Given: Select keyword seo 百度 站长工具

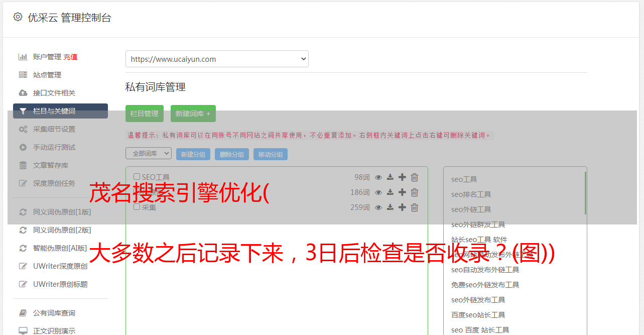Looking at the screenshot, I should click(480, 330).
